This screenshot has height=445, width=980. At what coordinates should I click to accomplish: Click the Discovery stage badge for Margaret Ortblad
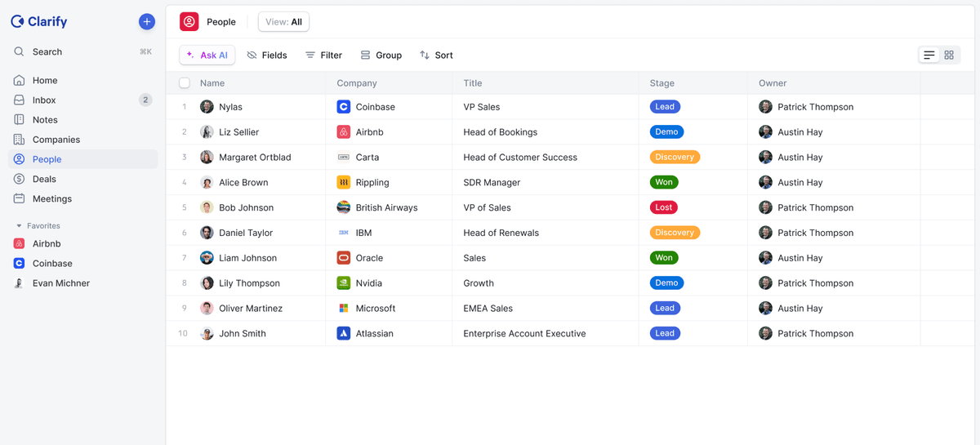675,157
